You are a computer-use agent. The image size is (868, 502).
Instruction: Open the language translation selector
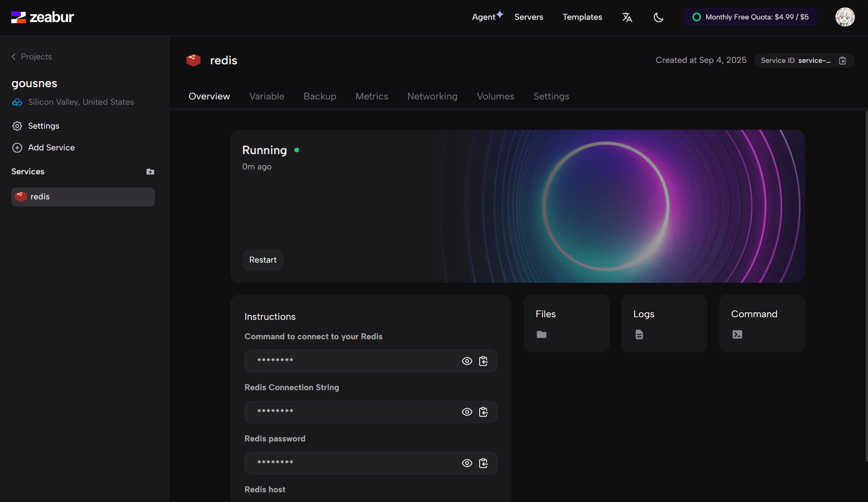[x=627, y=17]
